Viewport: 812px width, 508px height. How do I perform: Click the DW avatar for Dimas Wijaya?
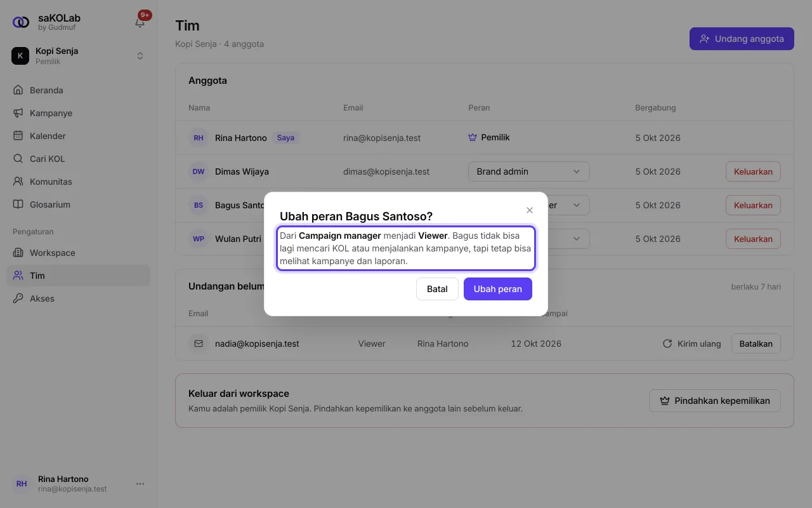(x=199, y=171)
